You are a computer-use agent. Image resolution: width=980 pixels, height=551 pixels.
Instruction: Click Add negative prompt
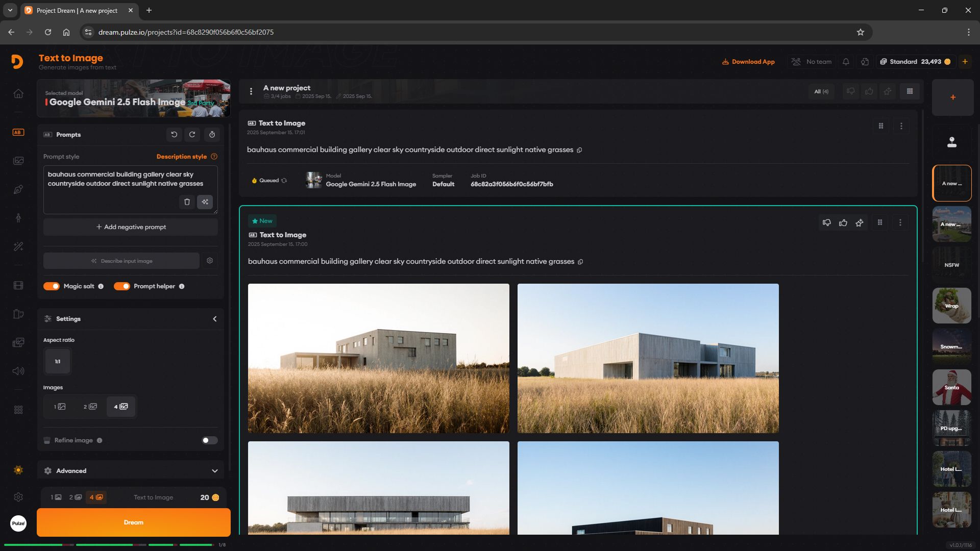[x=131, y=227]
